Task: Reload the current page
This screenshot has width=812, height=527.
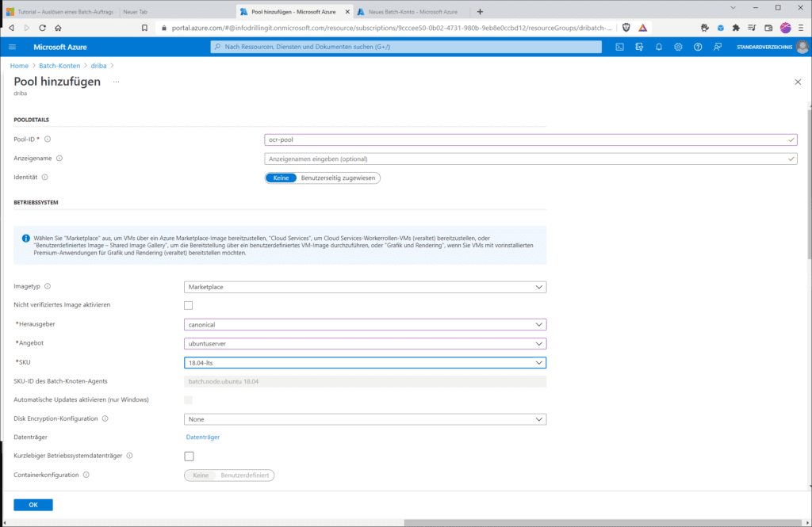Action: click(43, 28)
